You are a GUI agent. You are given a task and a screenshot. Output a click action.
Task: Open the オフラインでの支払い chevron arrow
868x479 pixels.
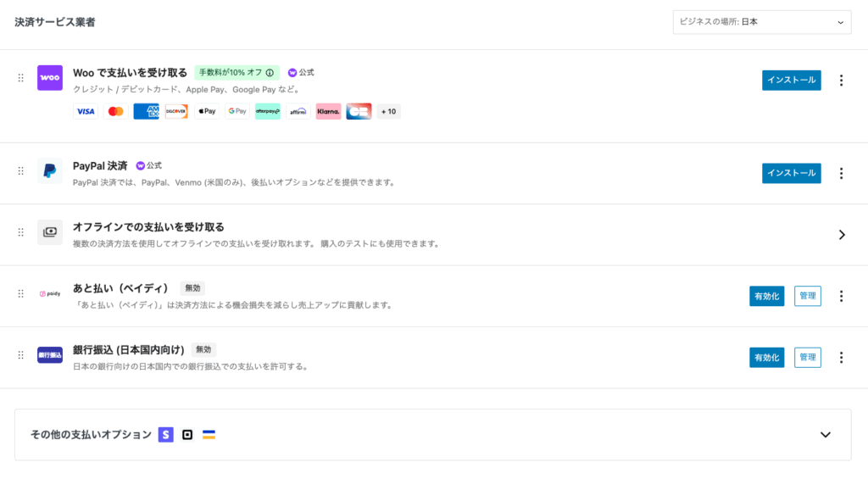(842, 235)
